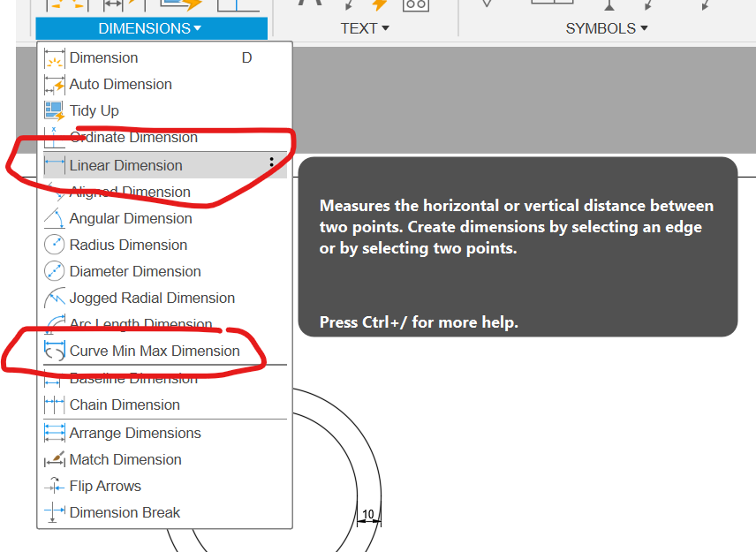The width and height of the screenshot is (756, 552).
Task: Click the Arc Length Dimension icon
Action: point(54,324)
